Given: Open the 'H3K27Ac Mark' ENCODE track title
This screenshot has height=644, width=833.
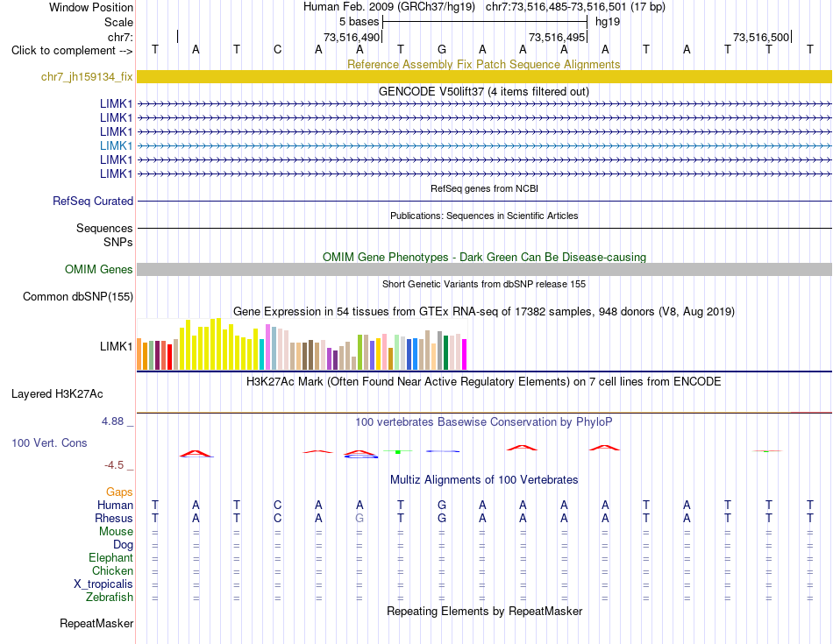Looking at the screenshot, I should 484,382.
